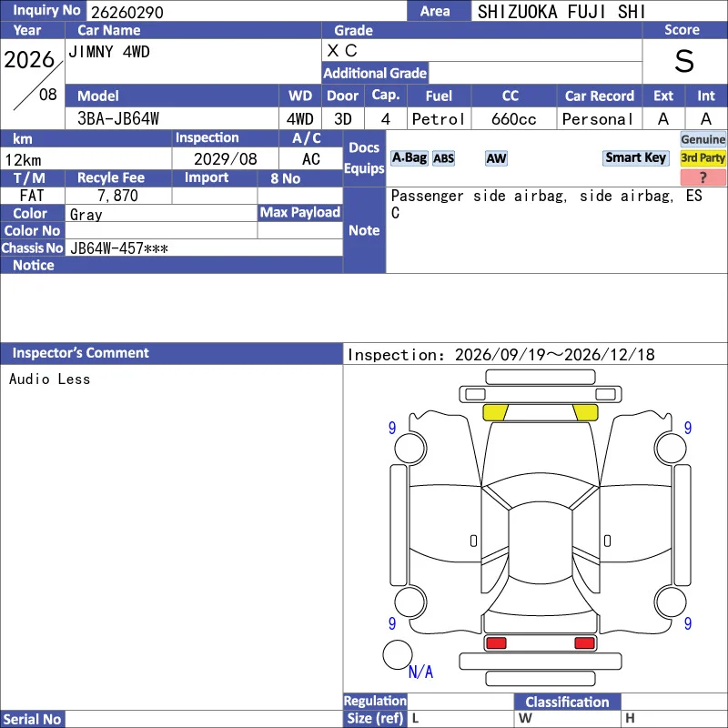Click the right red taillight on diagram
Image resolution: width=728 pixels, height=728 pixels.
coord(584,643)
